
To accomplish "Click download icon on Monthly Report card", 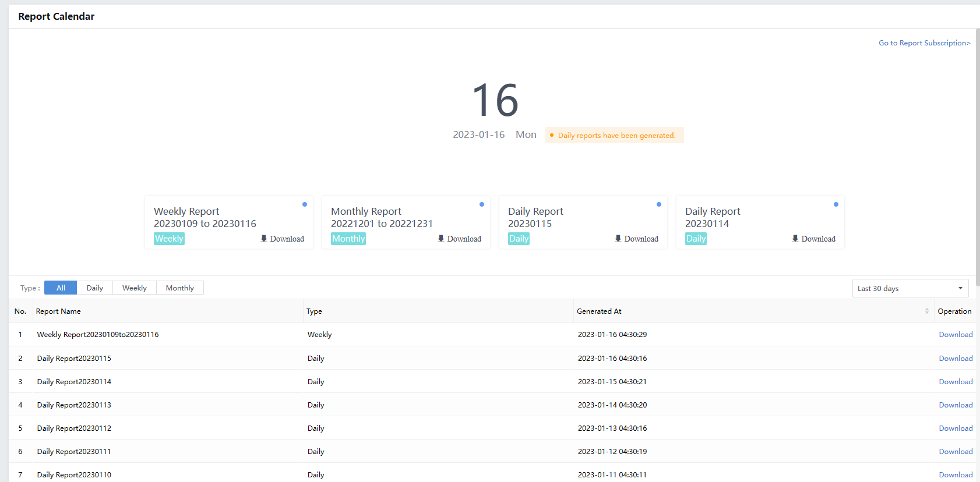I will coord(441,239).
